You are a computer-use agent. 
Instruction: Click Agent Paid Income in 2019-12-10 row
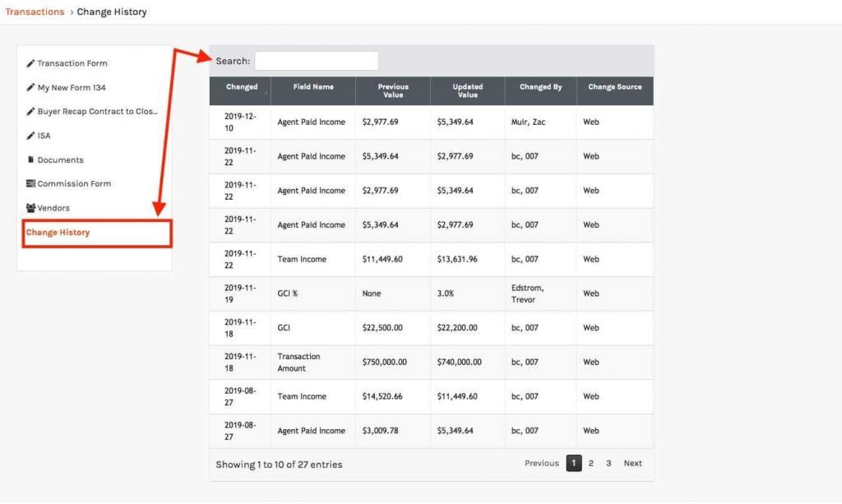[311, 123]
